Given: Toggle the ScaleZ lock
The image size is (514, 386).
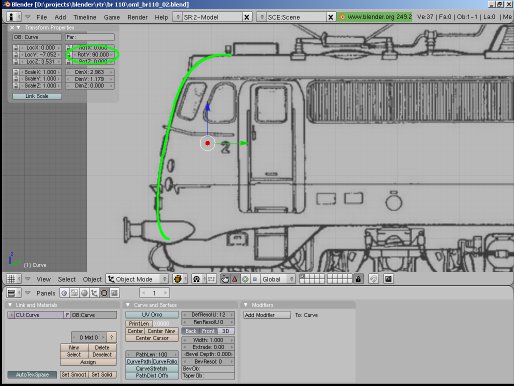Looking at the screenshot, I should (16, 86).
